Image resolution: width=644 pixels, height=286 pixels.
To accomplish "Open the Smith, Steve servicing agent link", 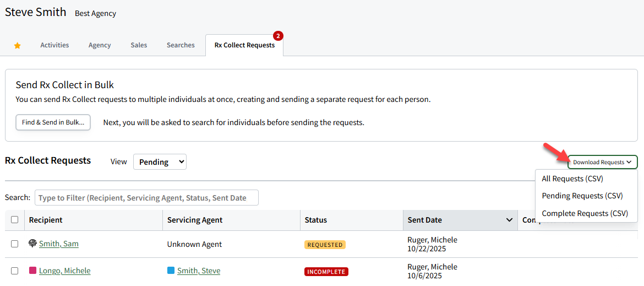I will click(199, 271).
